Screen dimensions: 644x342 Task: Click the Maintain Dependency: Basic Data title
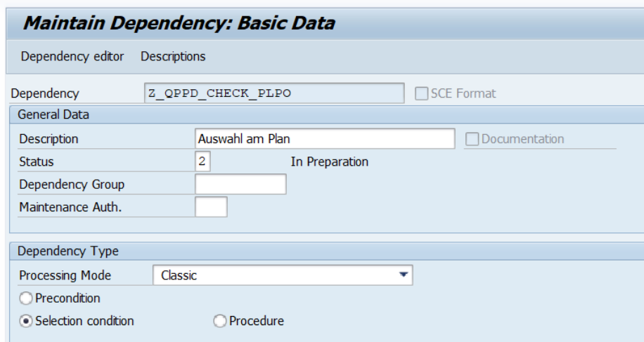point(179,22)
